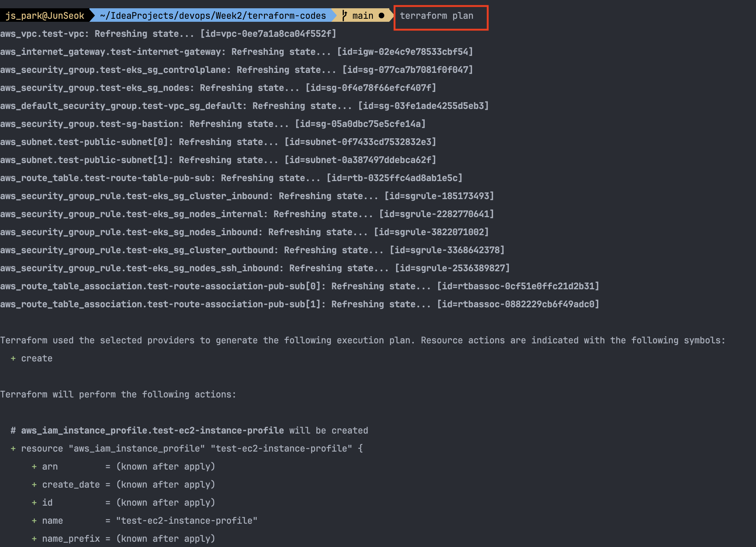Image resolution: width=756 pixels, height=547 pixels.
Task: Click the terraform plan command text
Action: pos(436,16)
